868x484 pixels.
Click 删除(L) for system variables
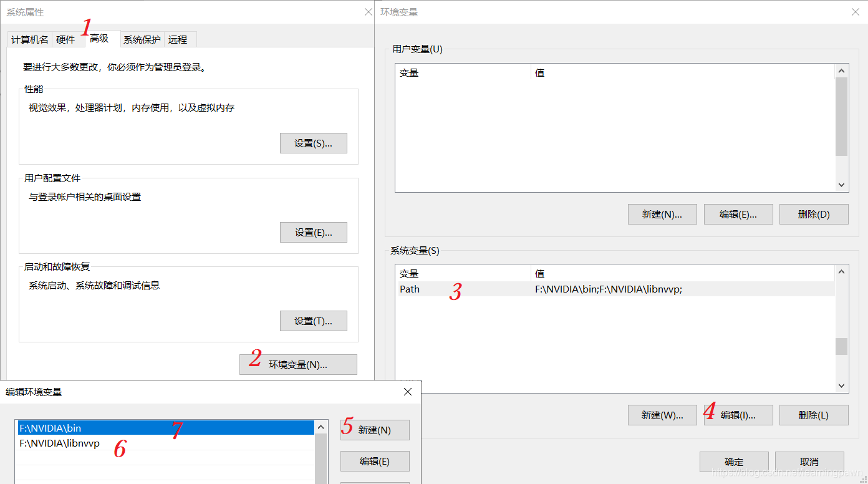[814, 415]
